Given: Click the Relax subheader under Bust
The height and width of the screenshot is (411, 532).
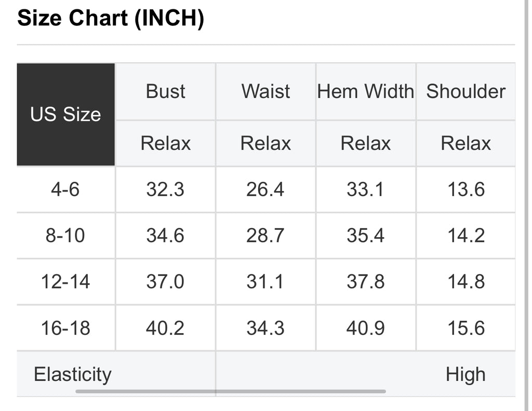Looking at the screenshot, I should [165, 143].
